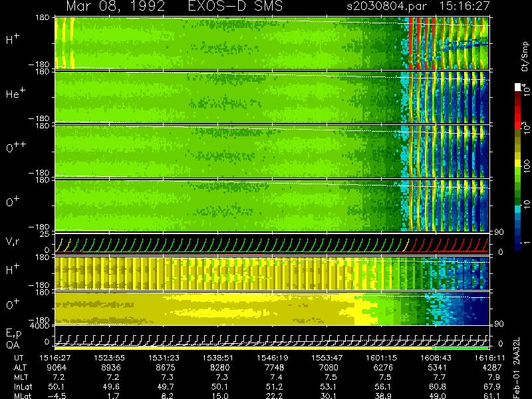This screenshot has width=532, height=399.
Task: Click the ALT value "9064"
Action: click(57, 368)
